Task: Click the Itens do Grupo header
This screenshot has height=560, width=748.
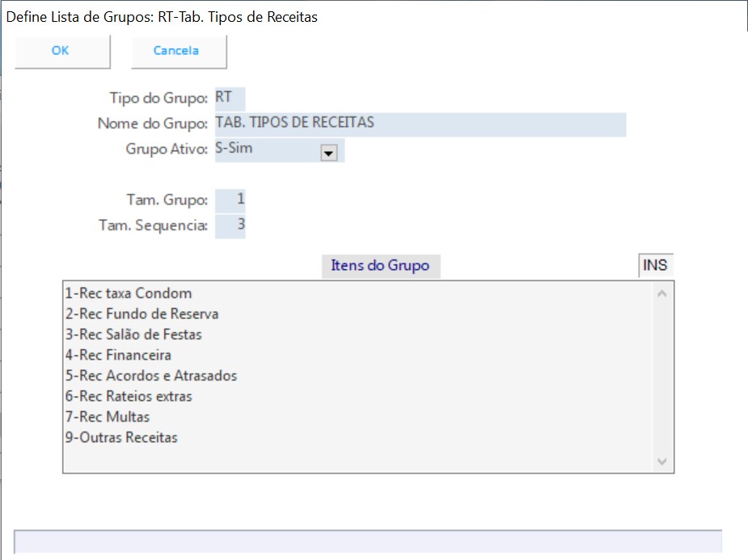Action: [x=380, y=266]
